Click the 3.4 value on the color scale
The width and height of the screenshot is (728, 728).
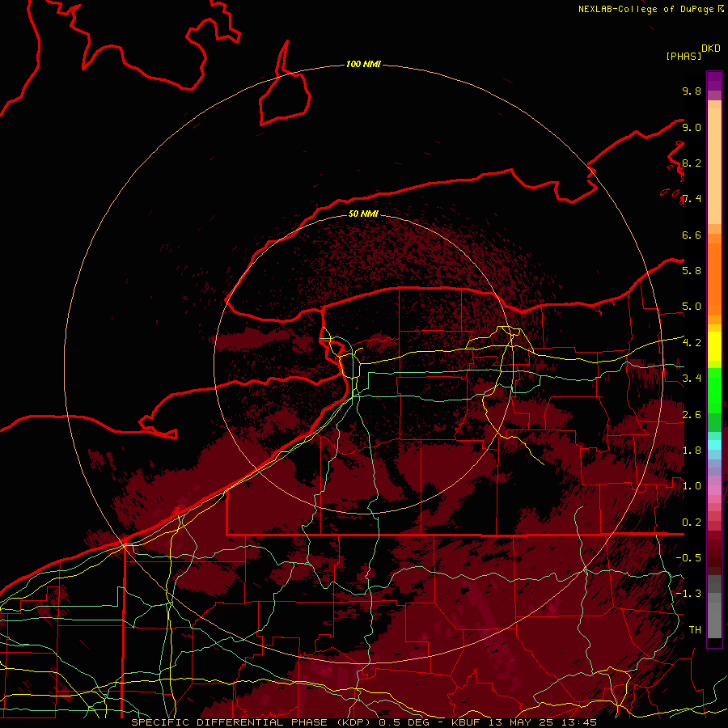click(692, 378)
